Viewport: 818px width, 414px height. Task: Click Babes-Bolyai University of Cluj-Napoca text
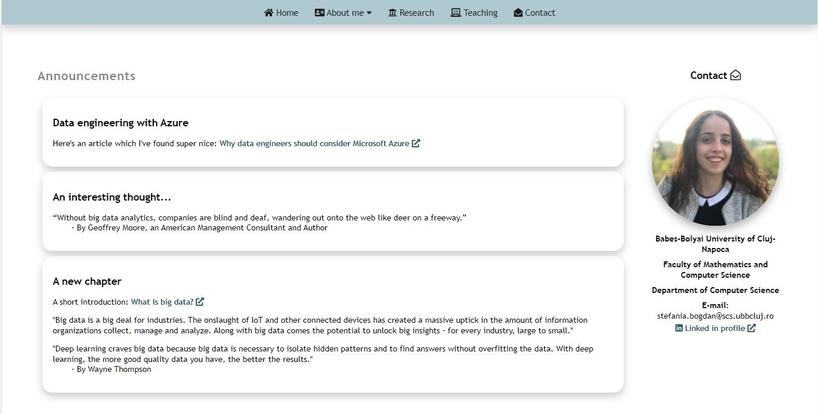click(715, 244)
